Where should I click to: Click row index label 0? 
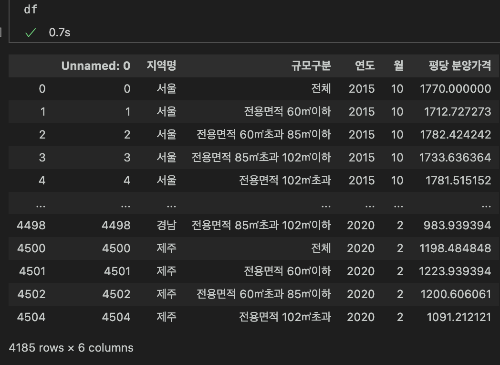click(42, 89)
